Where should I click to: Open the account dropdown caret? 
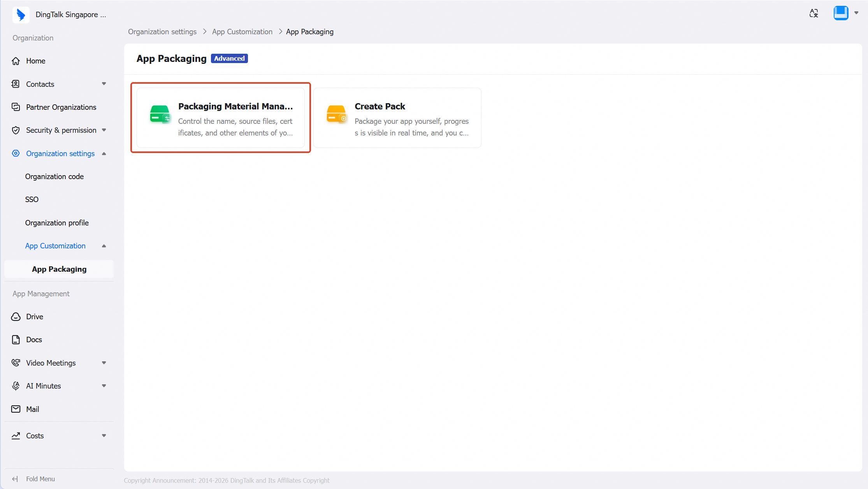pos(856,13)
